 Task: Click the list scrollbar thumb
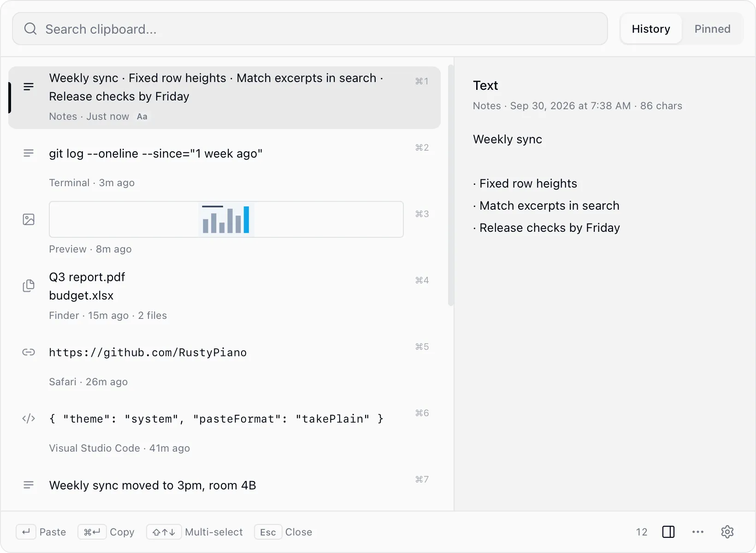click(451, 185)
